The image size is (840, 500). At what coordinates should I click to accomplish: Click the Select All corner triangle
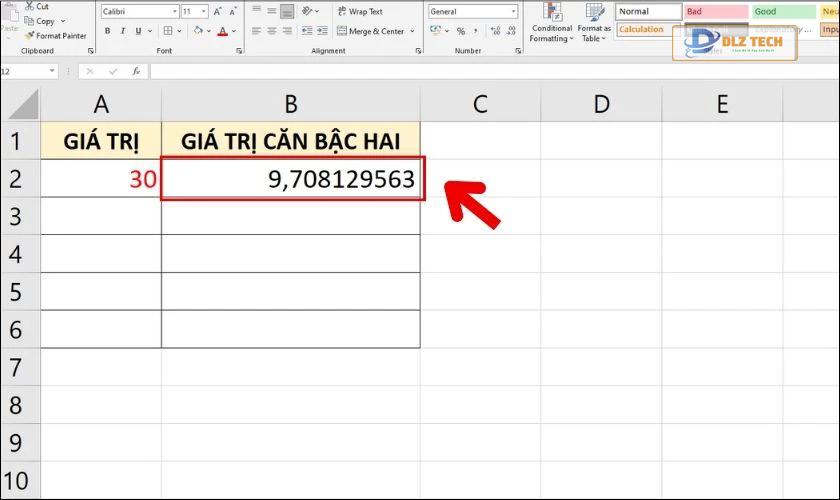tap(23, 105)
